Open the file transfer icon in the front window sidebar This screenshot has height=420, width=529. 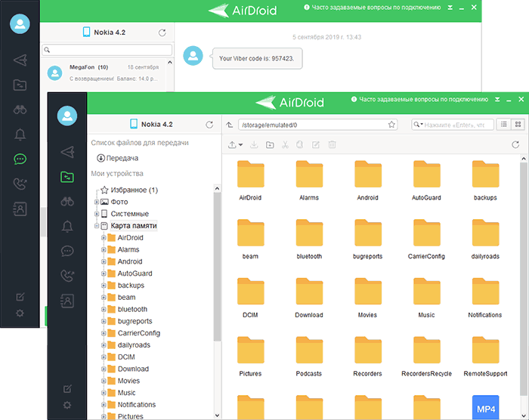click(67, 152)
